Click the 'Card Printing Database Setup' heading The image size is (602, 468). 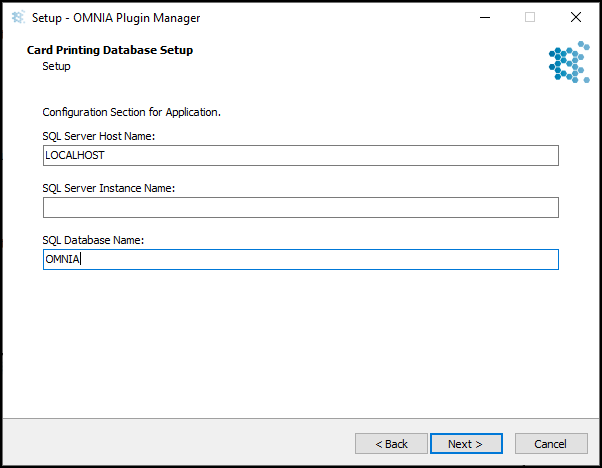point(110,50)
